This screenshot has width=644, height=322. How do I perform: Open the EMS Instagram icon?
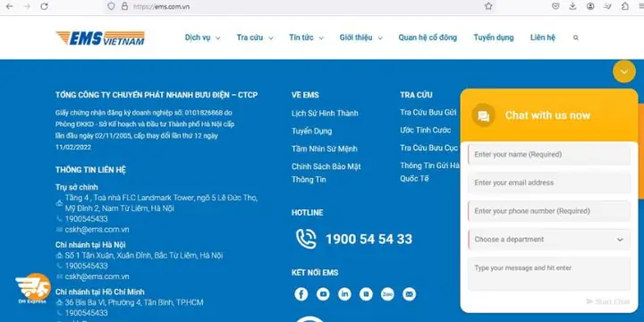coord(366,294)
